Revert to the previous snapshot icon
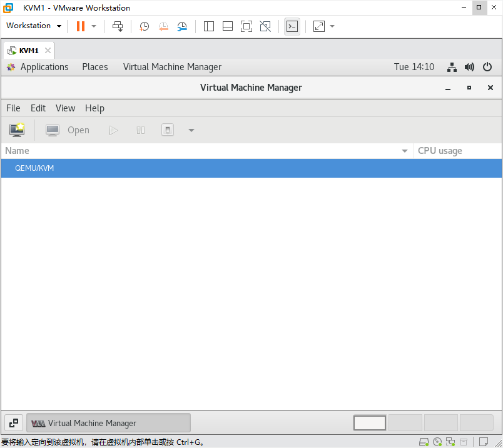Image resolution: width=503 pixels, height=448 pixels. (163, 26)
